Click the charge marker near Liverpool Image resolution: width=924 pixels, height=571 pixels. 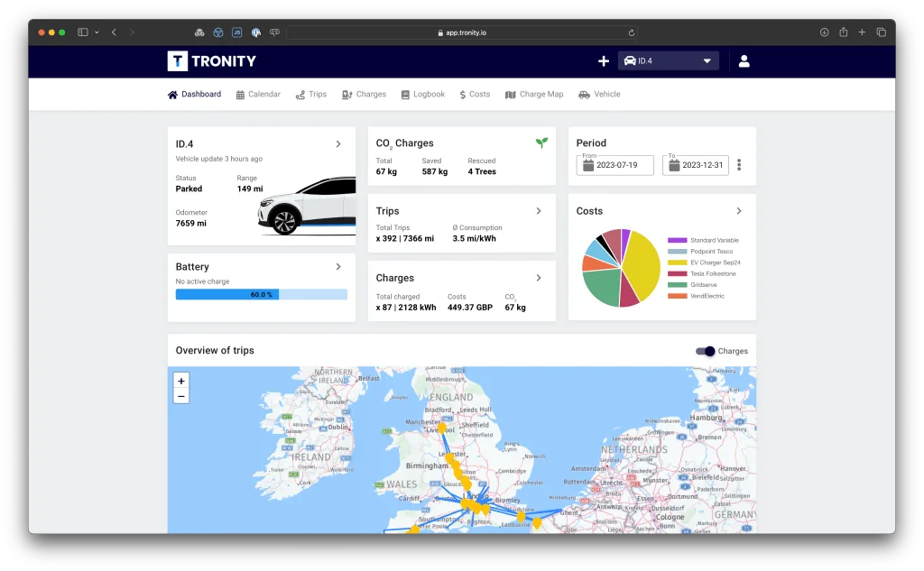442,428
